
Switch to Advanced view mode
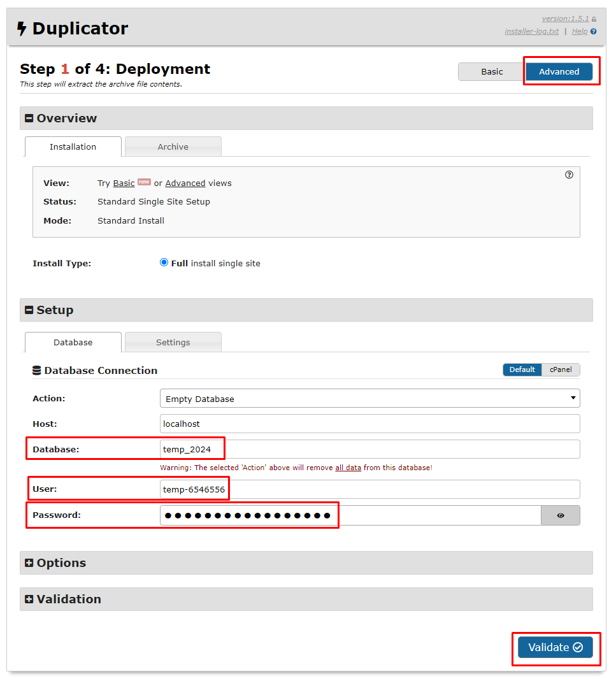[559, 71]
